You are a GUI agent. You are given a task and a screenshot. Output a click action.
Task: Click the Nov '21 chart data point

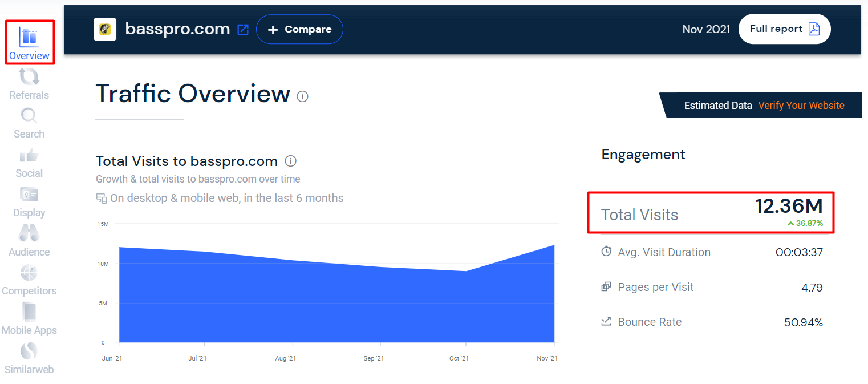tap(554, 245)
